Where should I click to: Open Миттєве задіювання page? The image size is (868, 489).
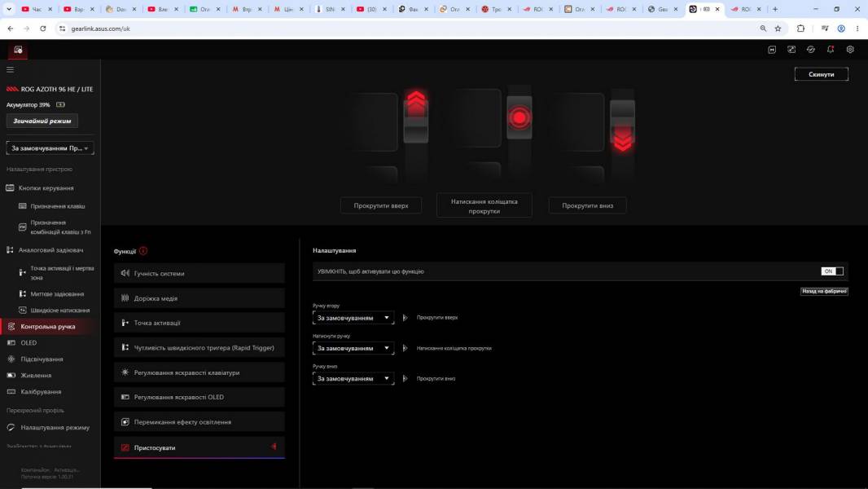[x=57, y=294]
